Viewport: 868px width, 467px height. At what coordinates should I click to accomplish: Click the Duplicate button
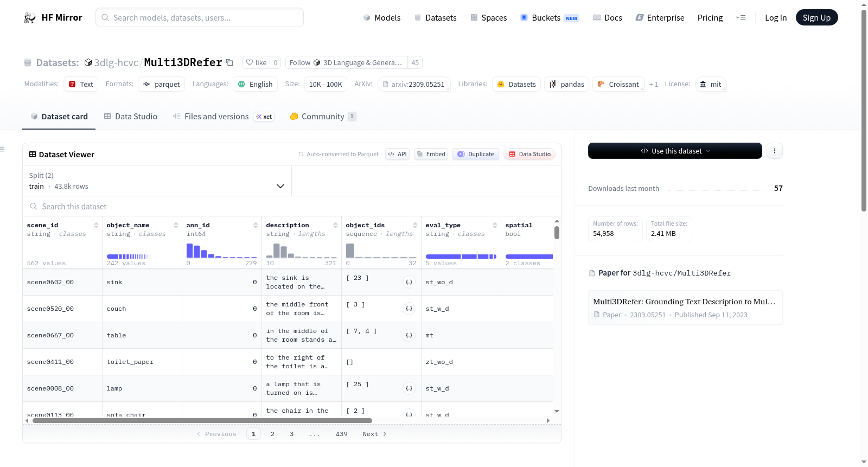[476, 154]
